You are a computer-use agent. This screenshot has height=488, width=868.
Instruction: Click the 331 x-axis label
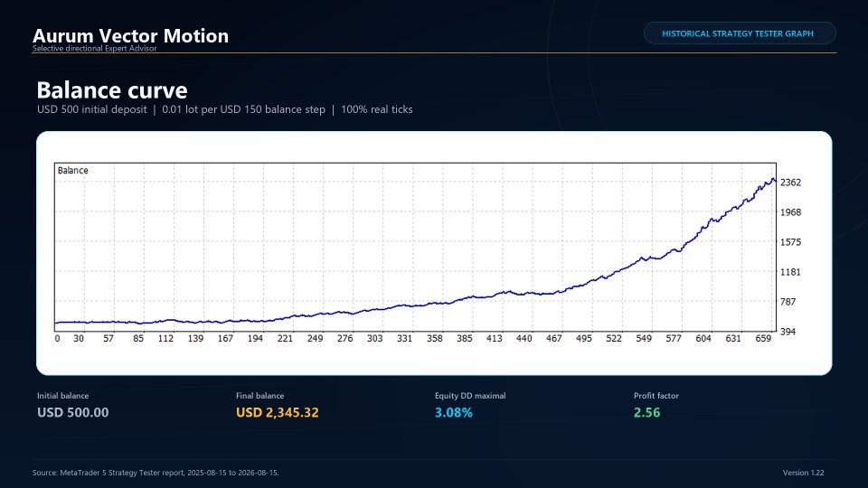coord(405,339)
